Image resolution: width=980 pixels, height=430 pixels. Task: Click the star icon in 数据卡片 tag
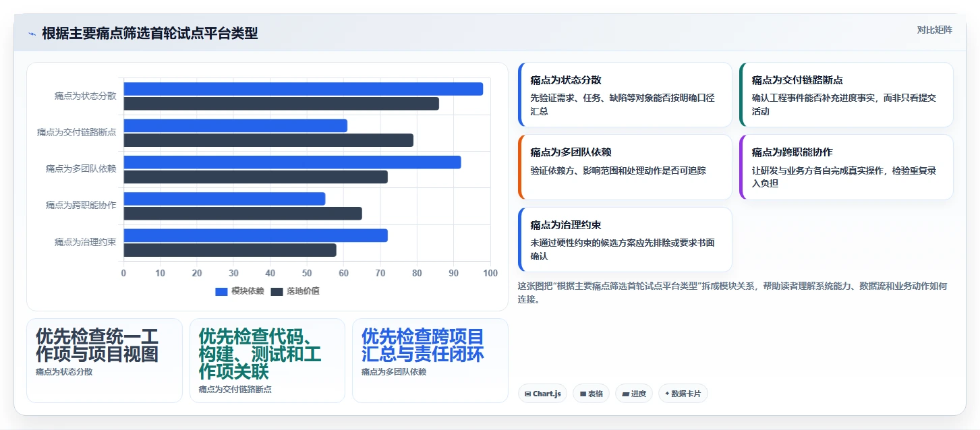pyautogui.click(x=667, y=394)
